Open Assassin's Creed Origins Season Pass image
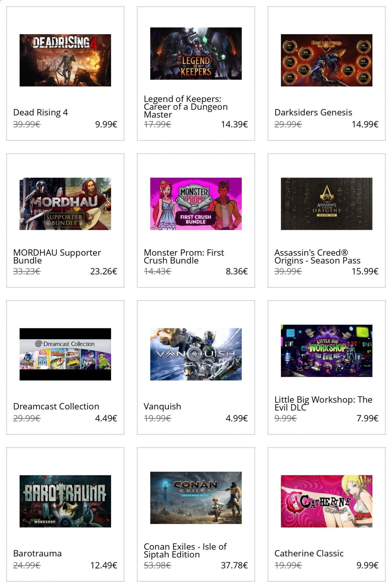The height and width of the screenshot is (588, 392). click(326, 204)
